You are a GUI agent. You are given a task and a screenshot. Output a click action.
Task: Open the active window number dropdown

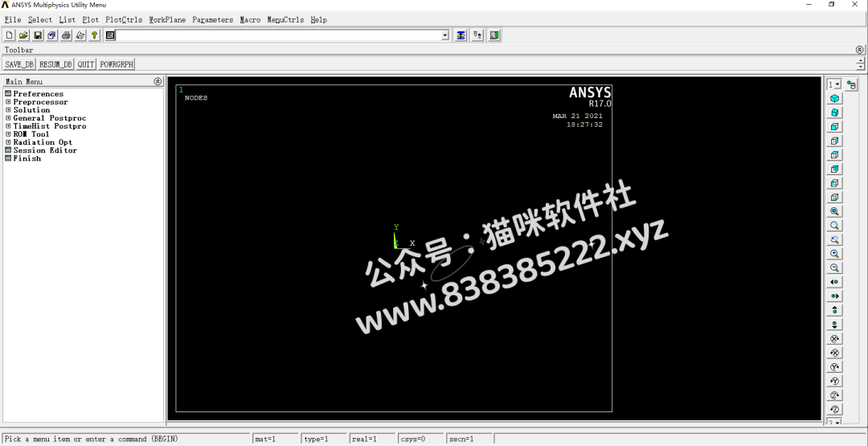coord(838,84)
